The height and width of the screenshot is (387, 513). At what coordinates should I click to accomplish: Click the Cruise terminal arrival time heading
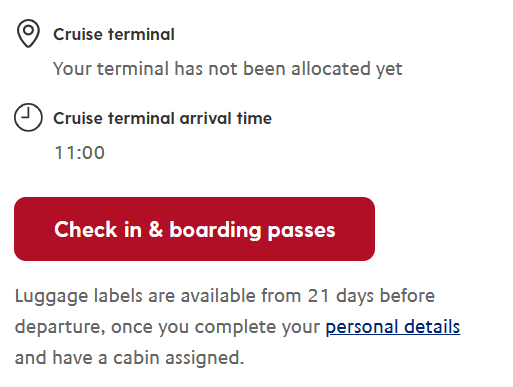(162, 118)
